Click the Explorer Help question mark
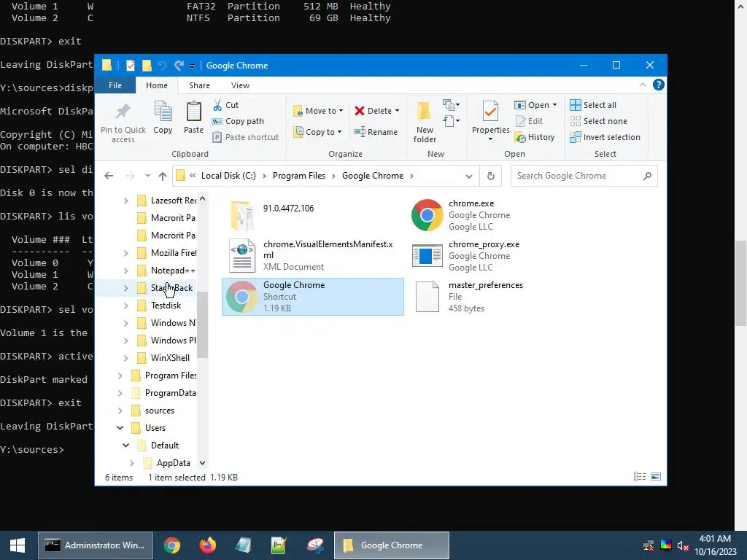747x560 pixels. point(659,85)
